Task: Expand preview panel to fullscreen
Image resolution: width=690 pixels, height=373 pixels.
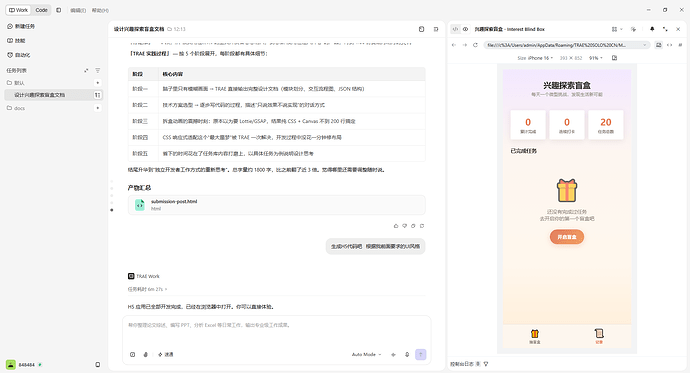Action: 665,29
